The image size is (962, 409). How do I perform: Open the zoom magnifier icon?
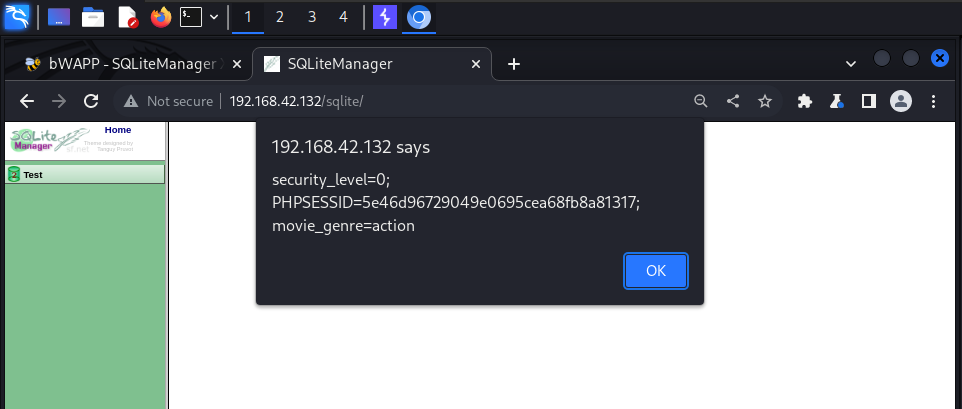coord(701,101)
